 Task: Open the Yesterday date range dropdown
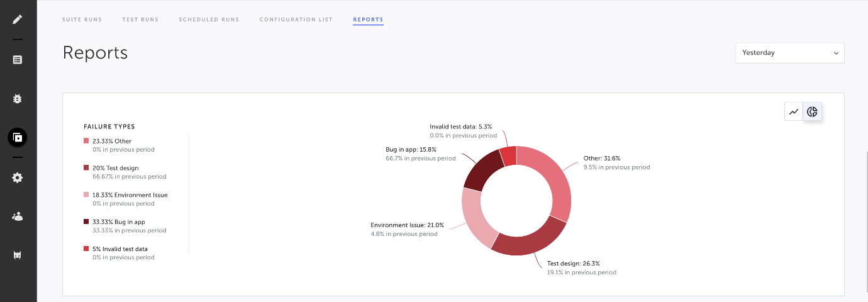[x=789, y=53]
